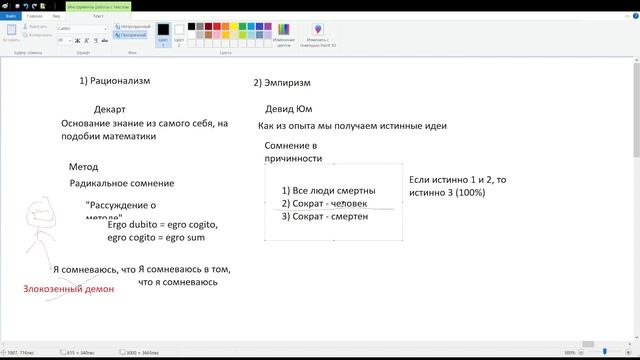The width and height of the screenshot is (640, 360).
Task: Click the word "Декарт" on canvas
Action: tap(109, 109)
